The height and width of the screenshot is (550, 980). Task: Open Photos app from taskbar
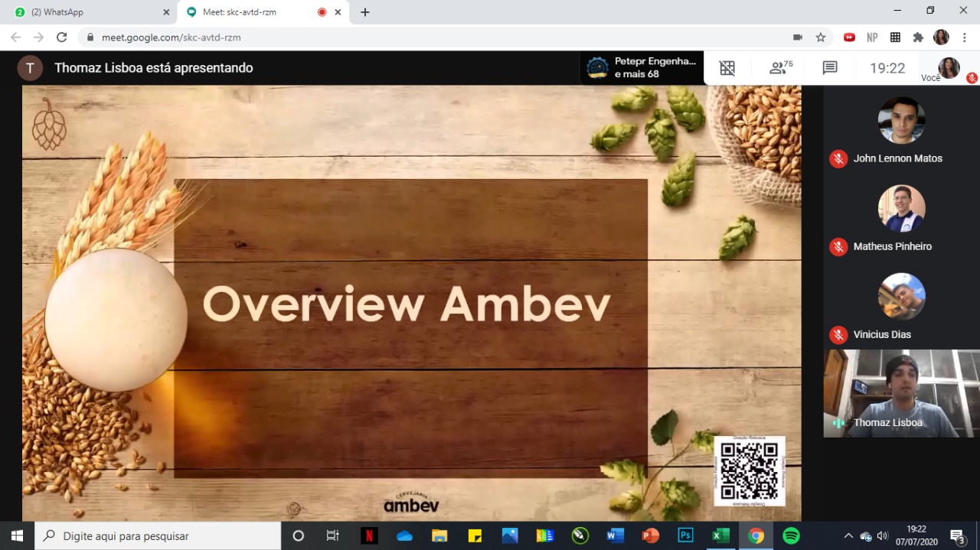[x=510, y=535]
